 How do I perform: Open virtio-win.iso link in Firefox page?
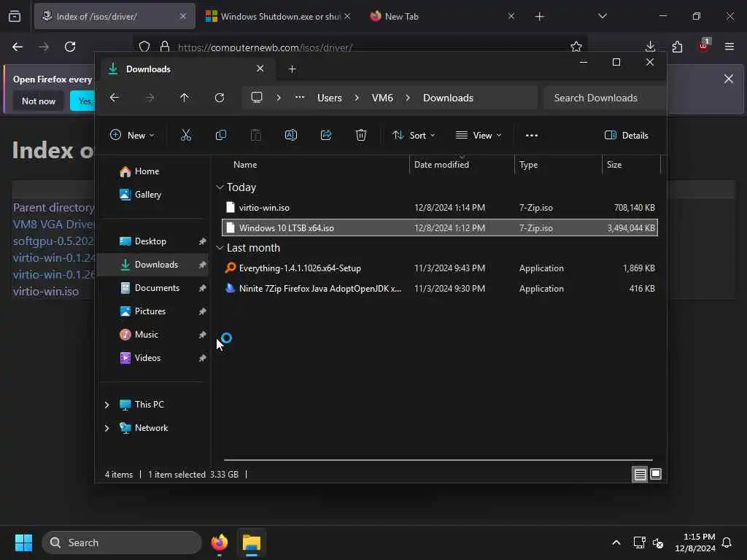(x=46, y=292)
